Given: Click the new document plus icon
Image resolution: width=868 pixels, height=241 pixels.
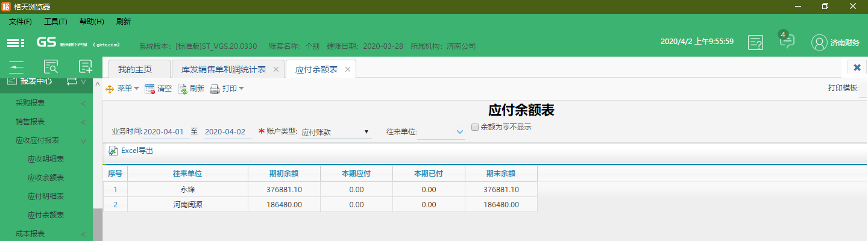Looking at the screenshot, I should (x=86, y=66).
